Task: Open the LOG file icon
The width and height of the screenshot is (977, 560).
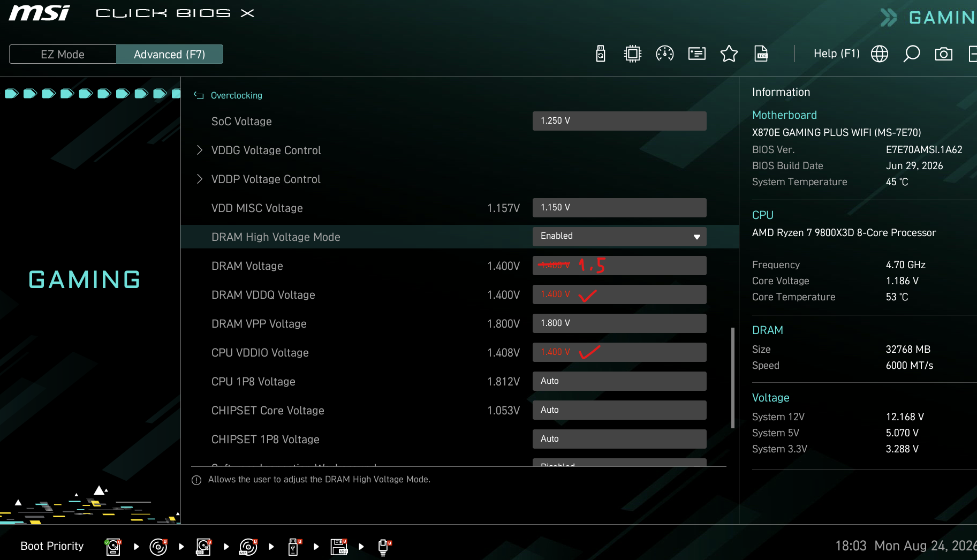Action: pos(761,54)
